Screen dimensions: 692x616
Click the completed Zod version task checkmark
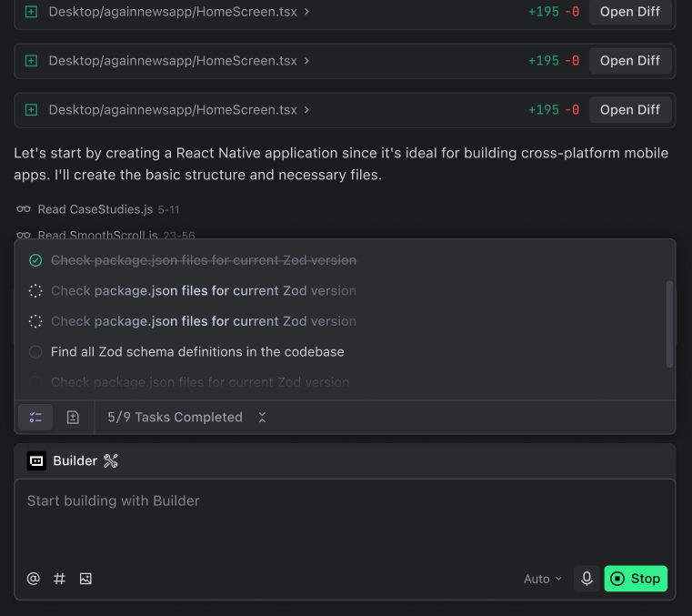(x=35, y=260)
